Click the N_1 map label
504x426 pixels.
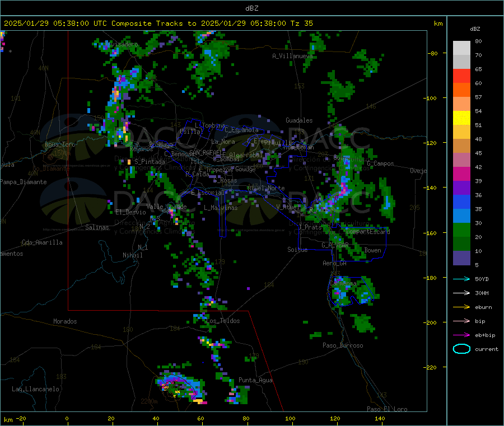143,247
